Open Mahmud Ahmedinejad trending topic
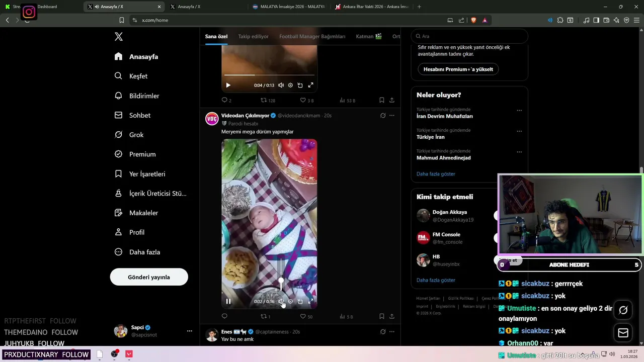 pyautogui.click(x=444, y=158)
